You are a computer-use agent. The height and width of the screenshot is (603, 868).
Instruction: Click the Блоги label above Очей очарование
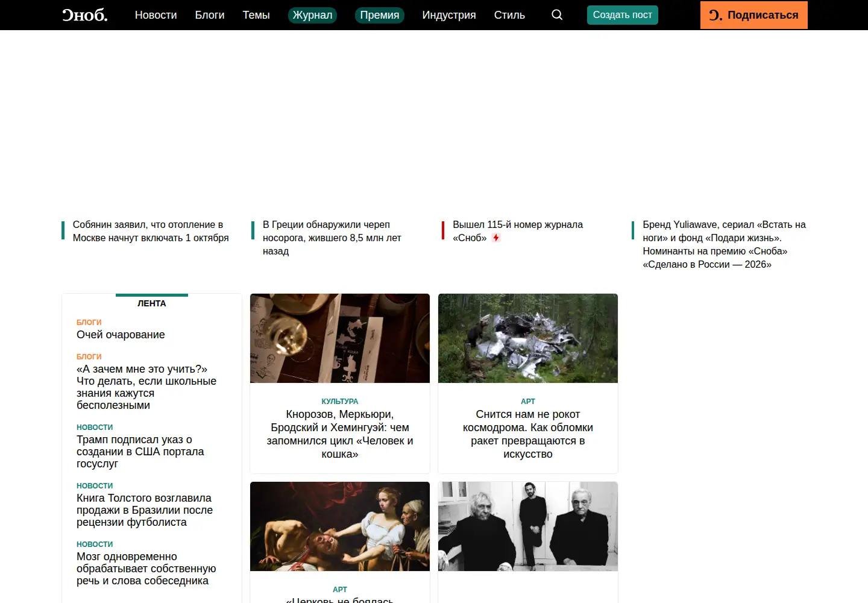[x=89, y=323]
